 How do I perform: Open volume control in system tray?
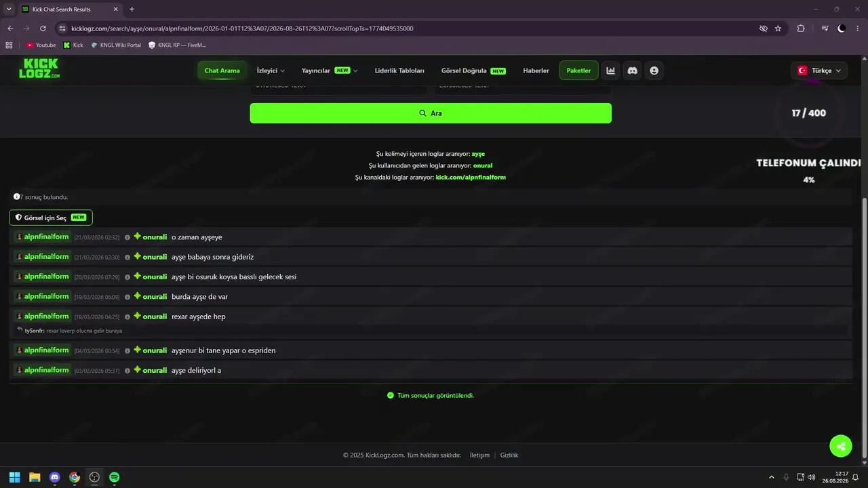coord(812,477)
